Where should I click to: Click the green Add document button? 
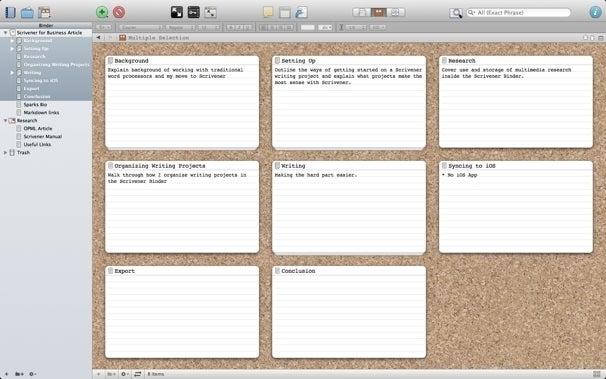coord(102,12)
